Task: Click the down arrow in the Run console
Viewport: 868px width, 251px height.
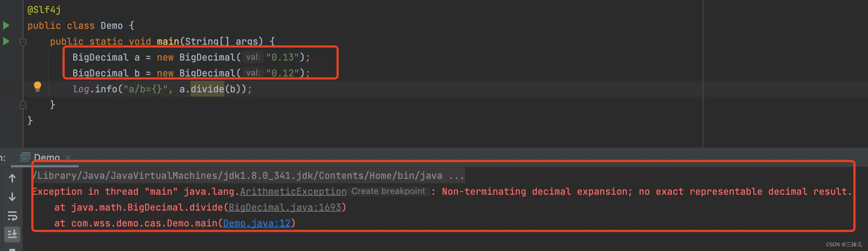Action: pos(12,197)
